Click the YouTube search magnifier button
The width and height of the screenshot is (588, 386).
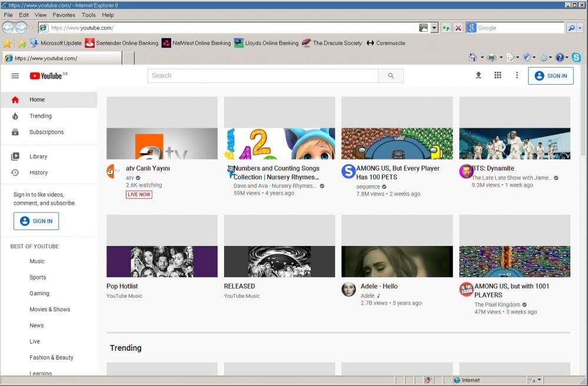point(391,76)
